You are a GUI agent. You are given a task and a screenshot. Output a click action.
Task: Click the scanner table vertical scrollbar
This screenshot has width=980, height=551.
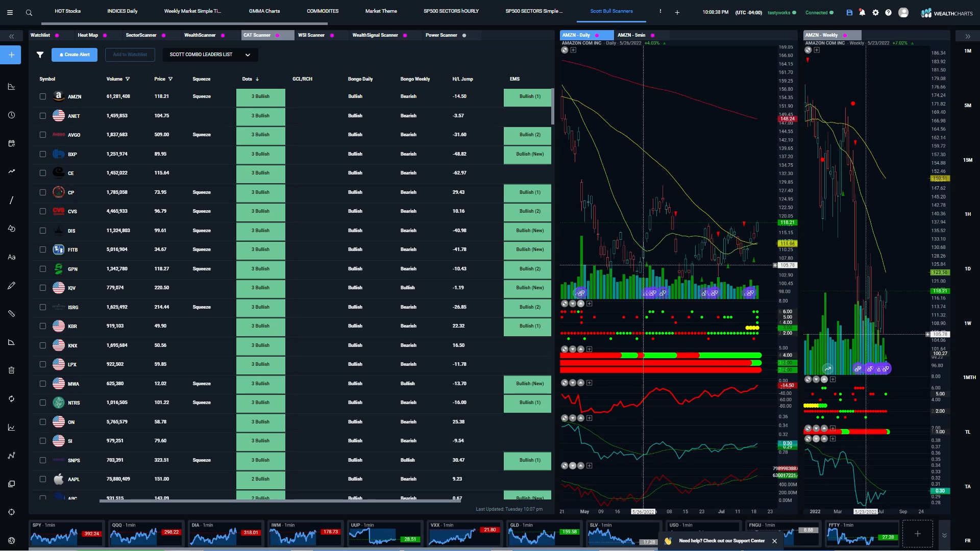click(552, 107)
